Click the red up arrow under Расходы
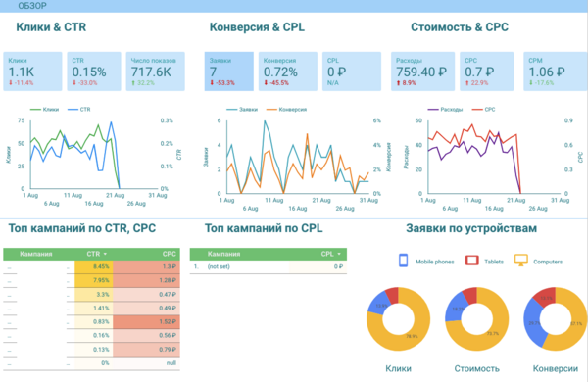The image size is (588, 382). [x=398, y=83]
